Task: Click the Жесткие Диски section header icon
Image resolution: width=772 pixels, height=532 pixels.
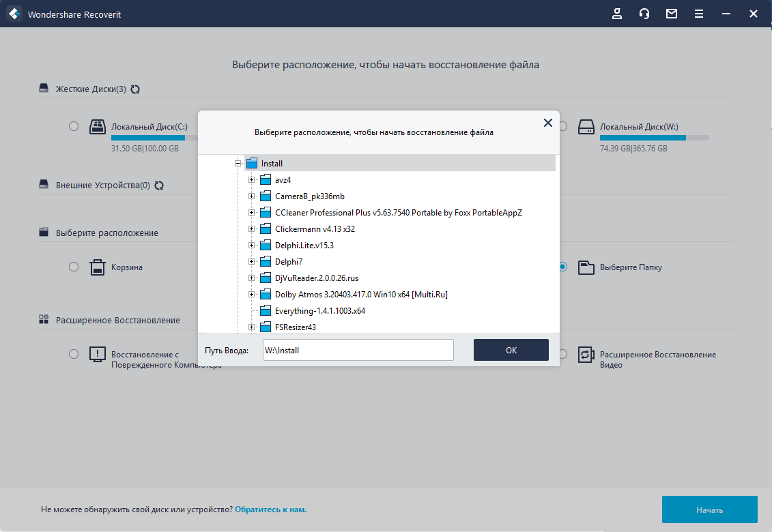Action: pyautogui.click(x=44, y=88)
